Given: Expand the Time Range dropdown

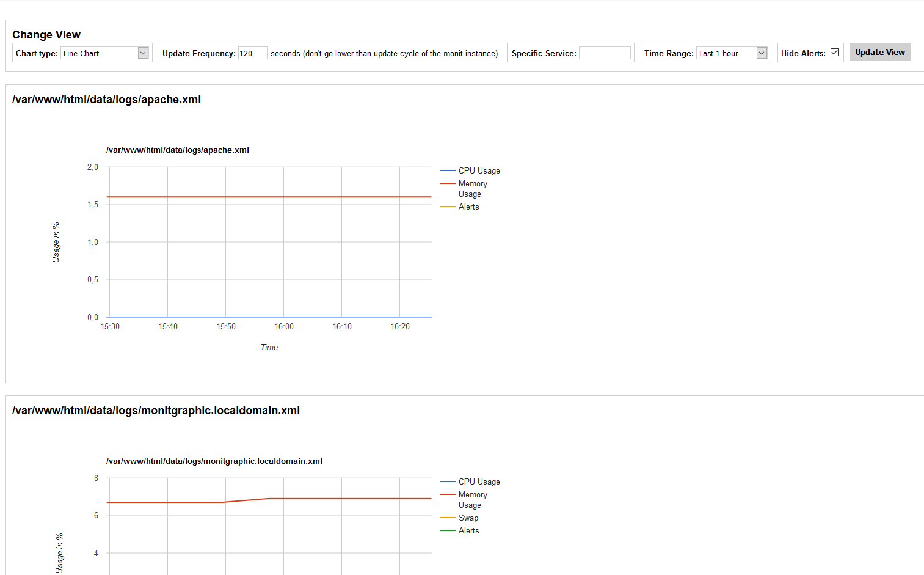Looking at the screenshot, I should click(x=732, y=53).
